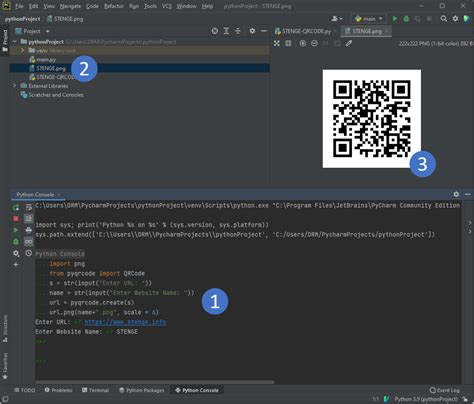Viewport: 474px width, 404px height.
Task: Open the VCS menu
Action: point(167,6)
